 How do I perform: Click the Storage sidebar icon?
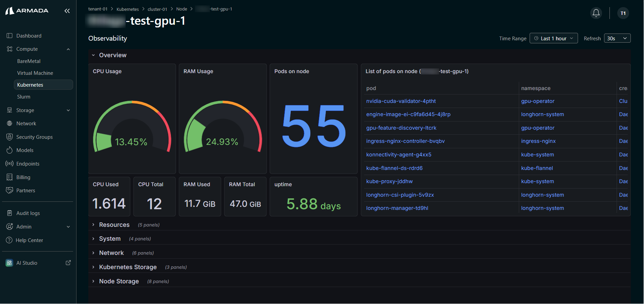pyautogui.click(x=9, y=110)
